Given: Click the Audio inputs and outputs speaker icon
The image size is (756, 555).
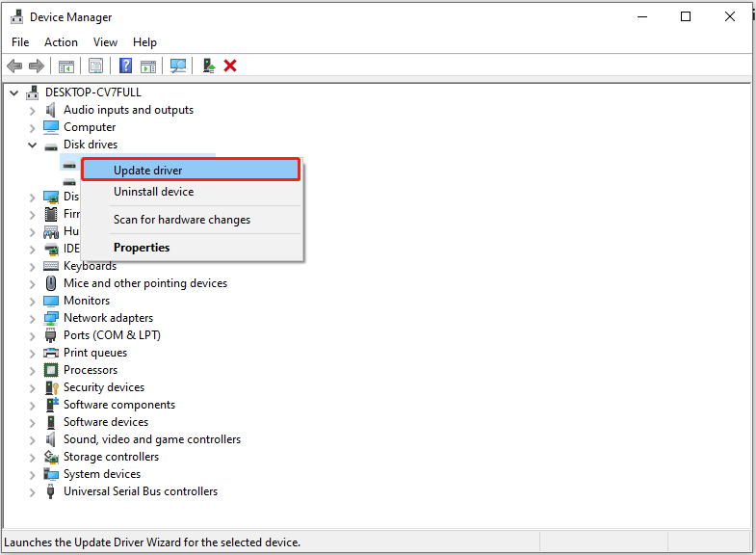Looking at the screenshot, I should click(x=51, y=110).
